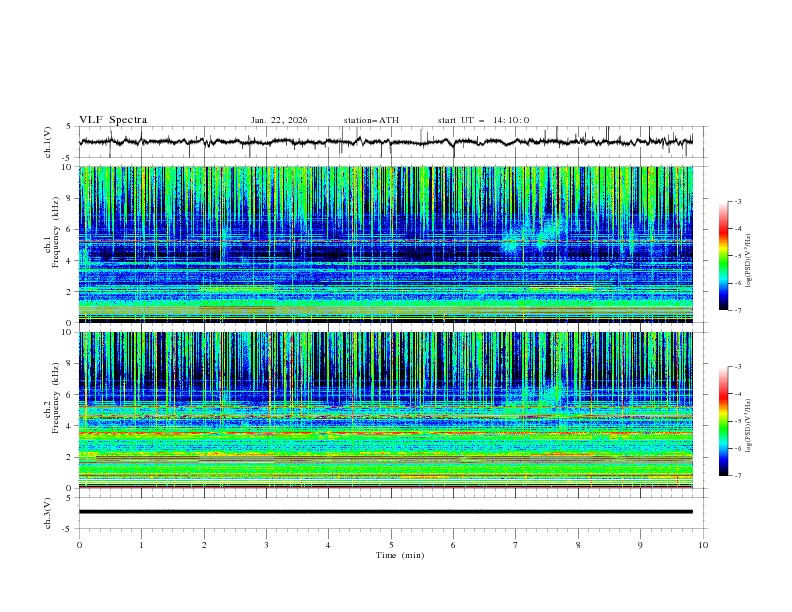
Task: Click the time axis tick label '10'
Action: [703, 545]
